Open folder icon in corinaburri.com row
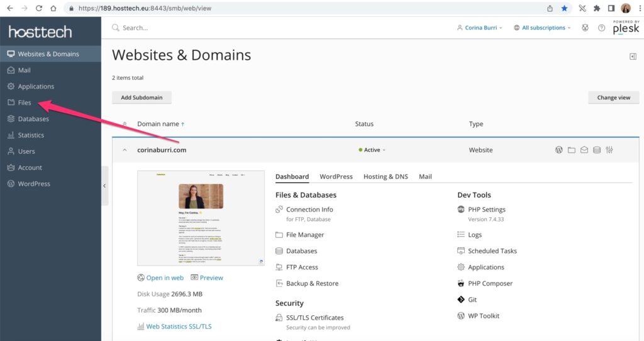This screenshot has height=341, width=644. 571,150
